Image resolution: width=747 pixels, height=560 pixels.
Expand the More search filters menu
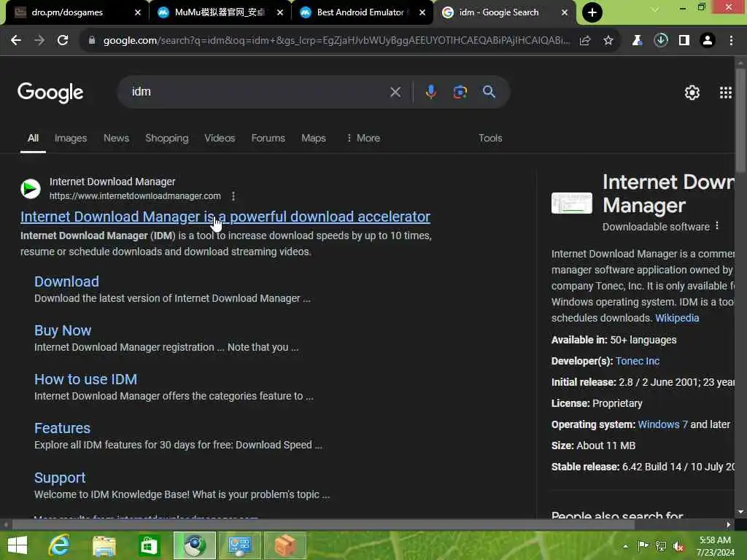[363, 138]
